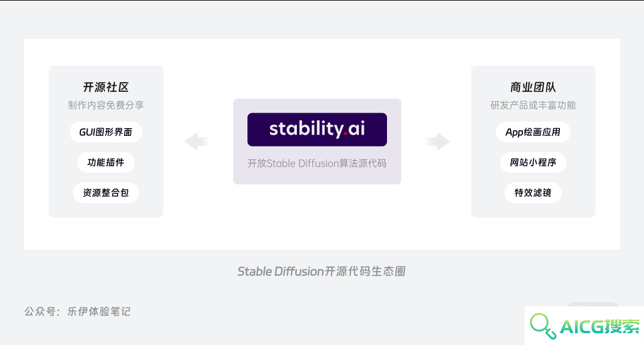Click the 开放Stable Diffusion算法源代码 text
This screenshot has height=345, width=644.
[317, 164]
